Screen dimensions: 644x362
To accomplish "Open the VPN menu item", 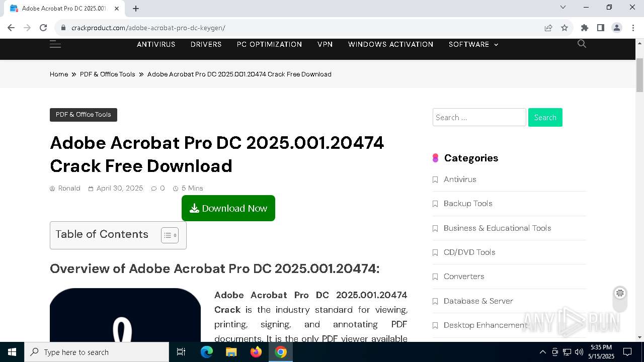I will 325,44.
